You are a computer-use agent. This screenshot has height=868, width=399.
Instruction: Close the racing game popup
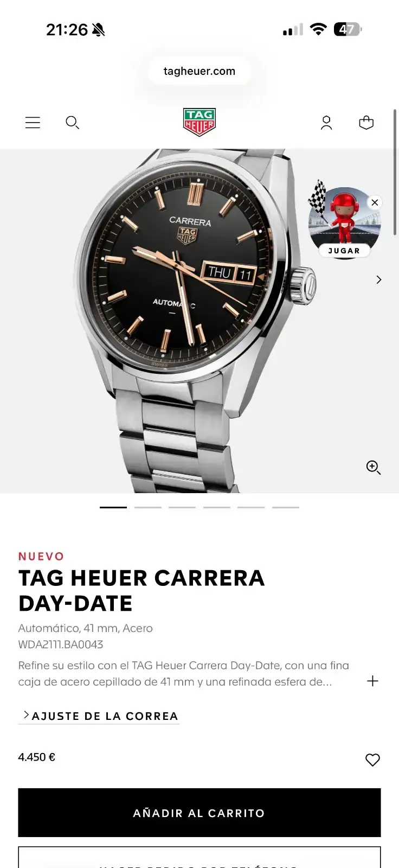coord(375,202)
